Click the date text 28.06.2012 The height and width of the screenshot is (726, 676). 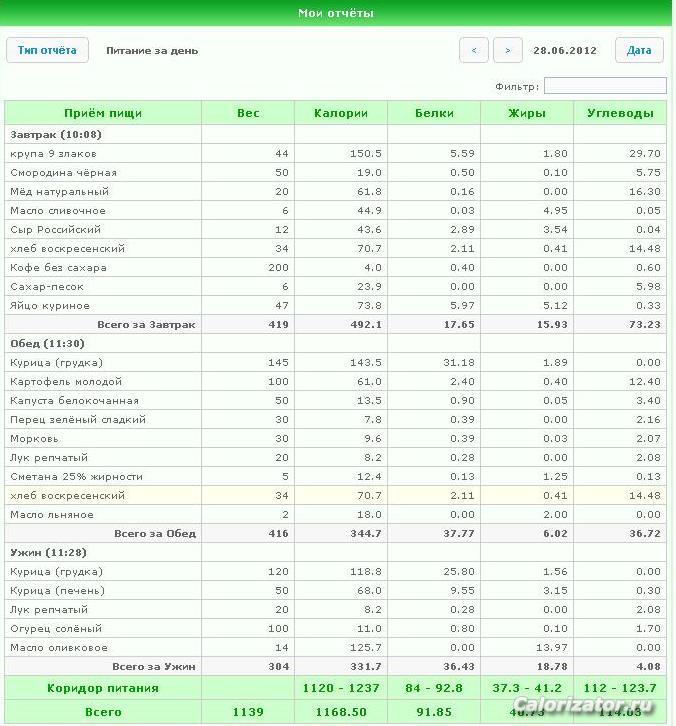pos(565,50)
